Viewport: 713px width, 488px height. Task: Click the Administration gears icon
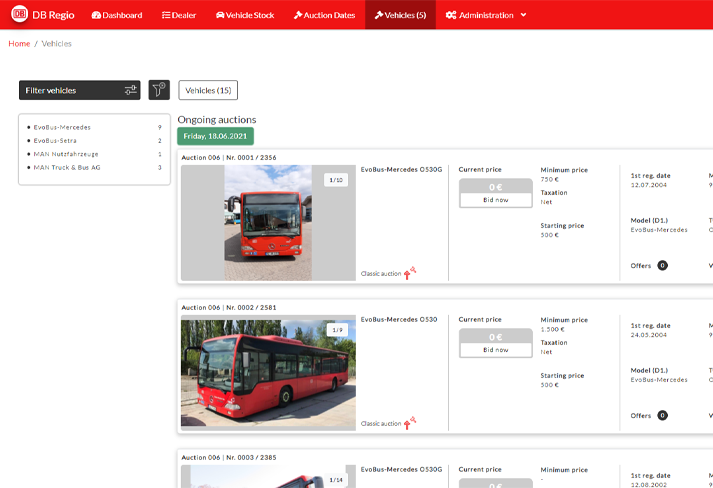click(x=451, y=15)
